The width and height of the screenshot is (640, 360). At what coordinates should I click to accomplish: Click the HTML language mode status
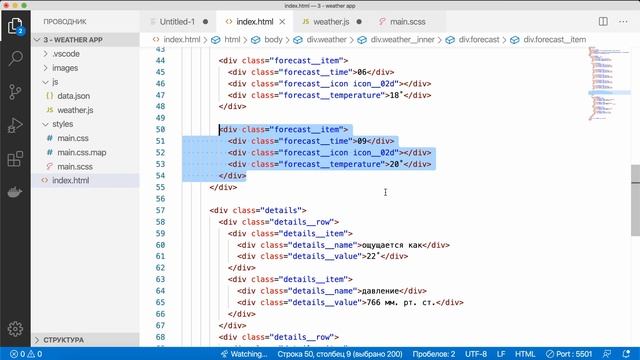pos(525,354)
